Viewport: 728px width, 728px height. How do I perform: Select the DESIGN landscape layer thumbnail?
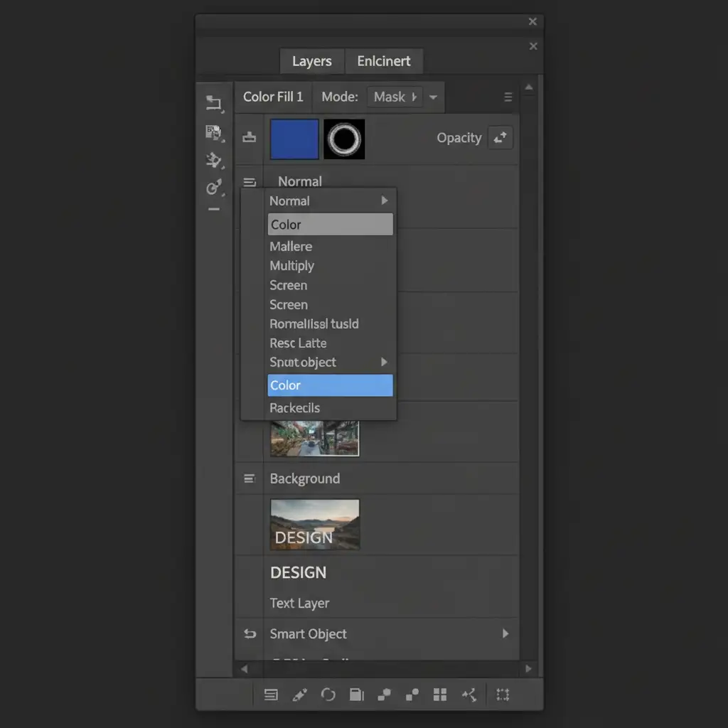pos(315,525)
